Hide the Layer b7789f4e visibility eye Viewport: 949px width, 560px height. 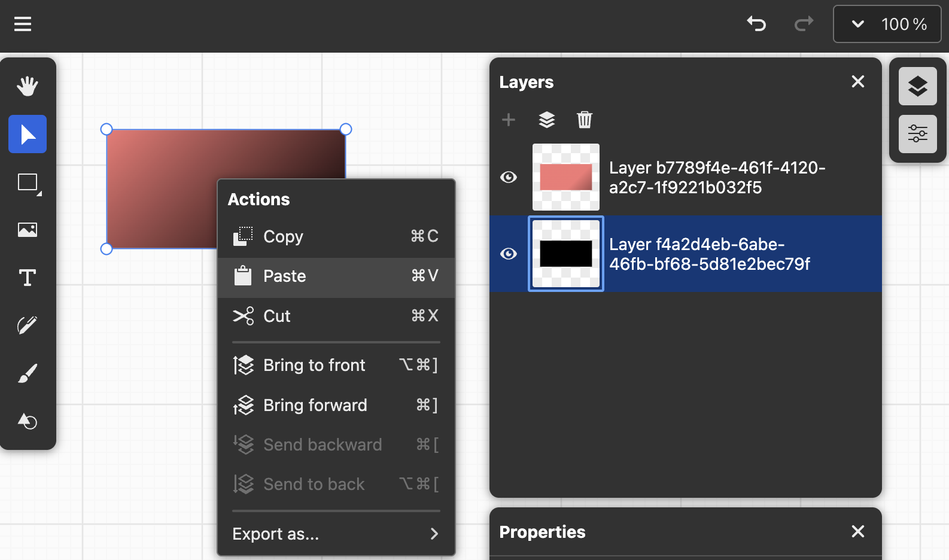(509, 177)
